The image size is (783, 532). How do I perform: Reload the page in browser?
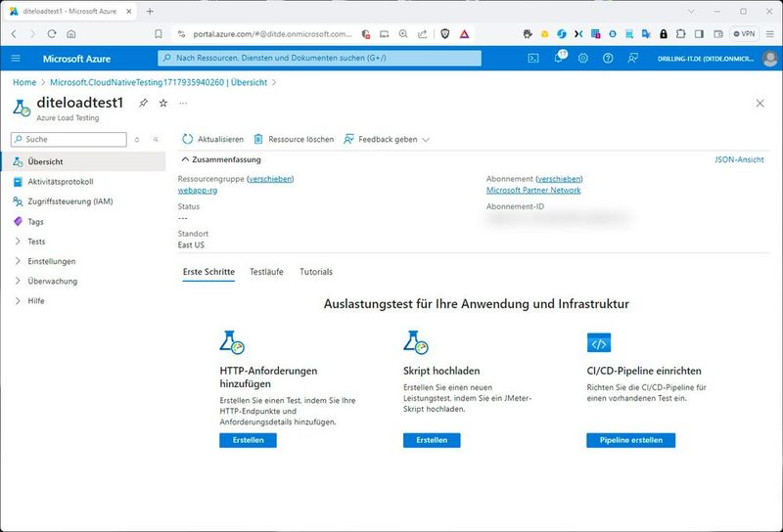coord(52,34)
